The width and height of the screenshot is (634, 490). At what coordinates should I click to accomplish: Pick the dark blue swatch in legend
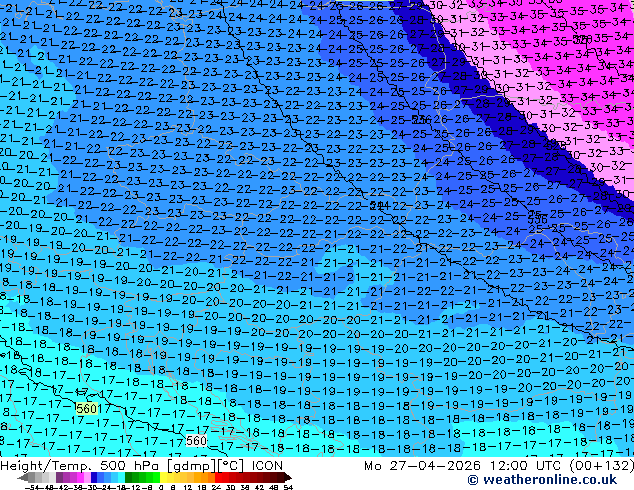pyautogui.click(x=94, y=477)
